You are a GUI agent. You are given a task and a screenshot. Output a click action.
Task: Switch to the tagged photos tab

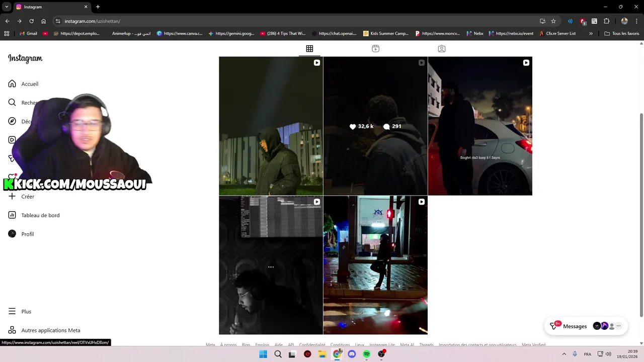[x=441, y=49]
